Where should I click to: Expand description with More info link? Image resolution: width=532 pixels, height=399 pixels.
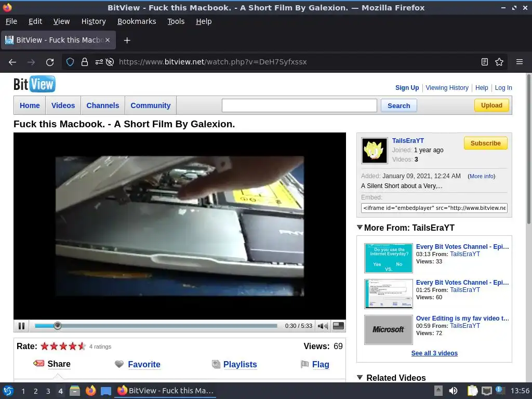[482, 176]
